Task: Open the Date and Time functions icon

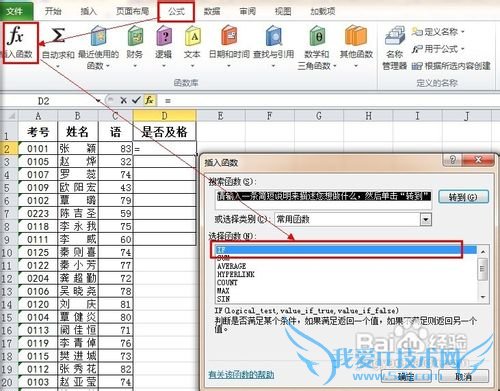Action: click(x=229, y=36)
